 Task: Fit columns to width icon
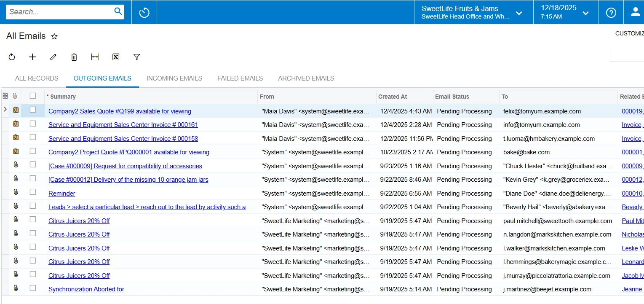point(95,57)
